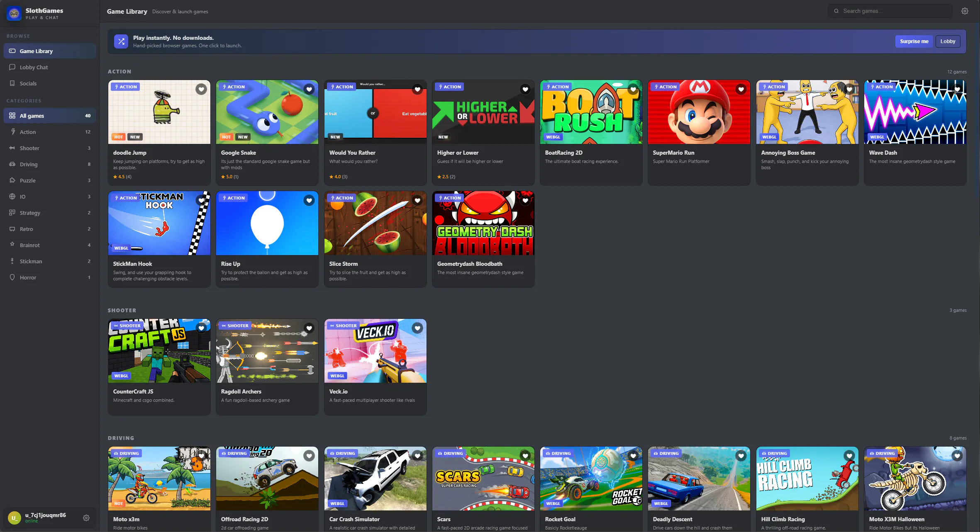
Task: Select the IO category
Action: point(50,197)
